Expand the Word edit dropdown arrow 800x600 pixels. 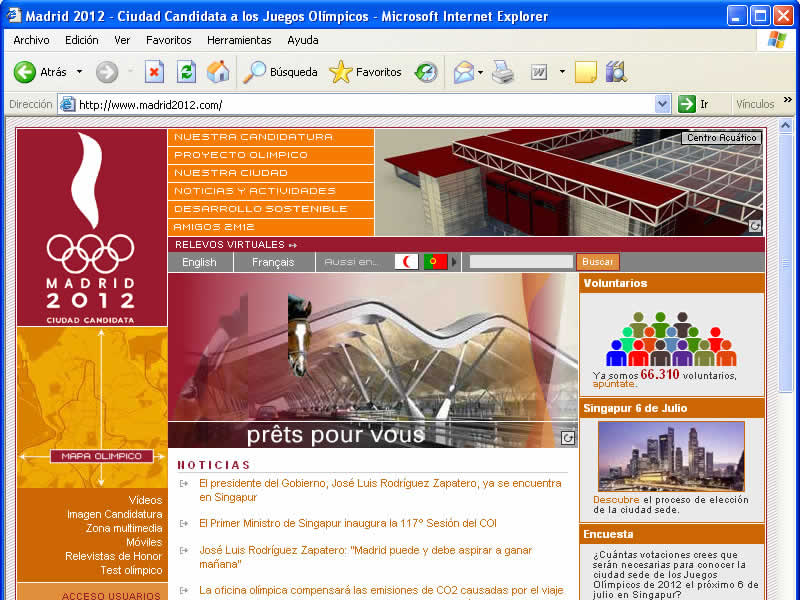pos(562,72)
